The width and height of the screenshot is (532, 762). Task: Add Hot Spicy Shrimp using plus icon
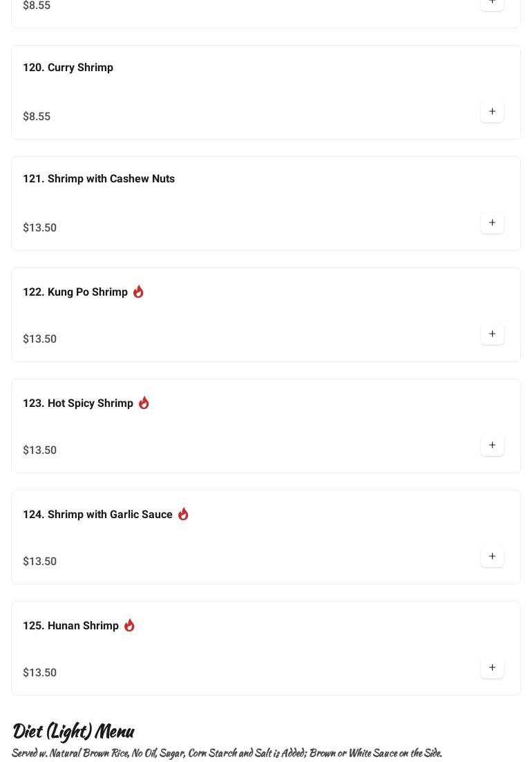[492, 446]
